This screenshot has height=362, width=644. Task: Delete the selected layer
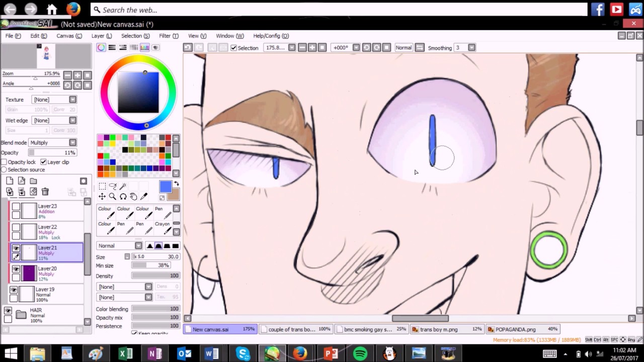(x=45, y=192)
